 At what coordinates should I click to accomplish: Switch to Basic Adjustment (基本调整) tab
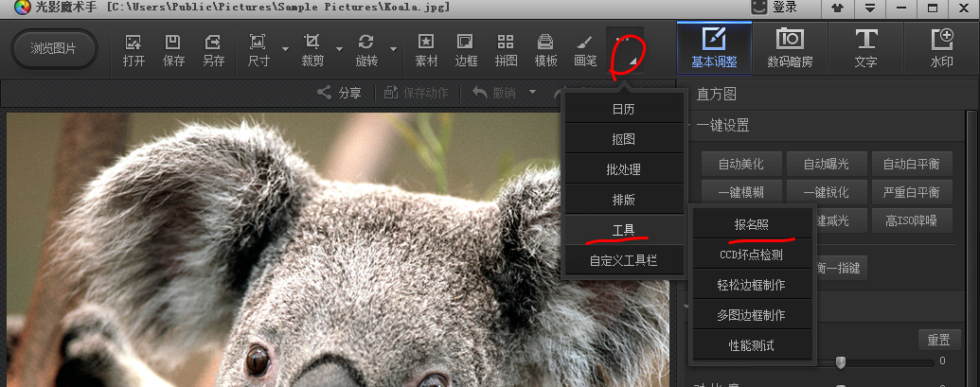point(714,47)
